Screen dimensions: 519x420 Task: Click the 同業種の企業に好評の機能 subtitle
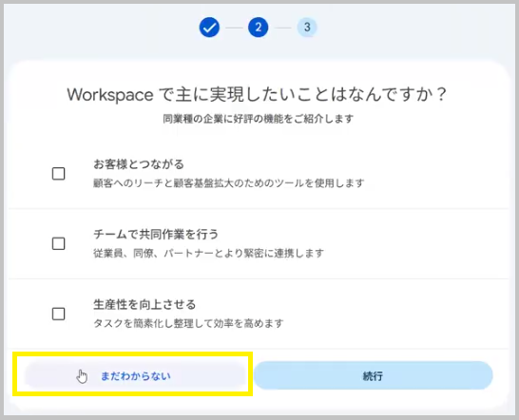tap(259, 119)
